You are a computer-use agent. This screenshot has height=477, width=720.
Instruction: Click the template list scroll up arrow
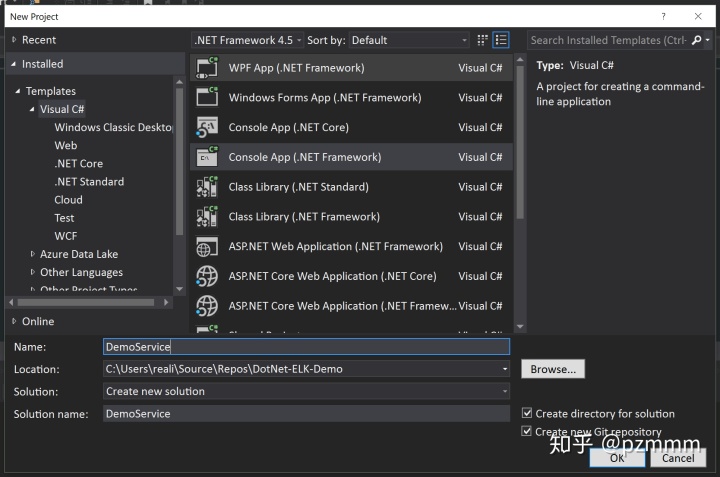click(x=520, y=60)
